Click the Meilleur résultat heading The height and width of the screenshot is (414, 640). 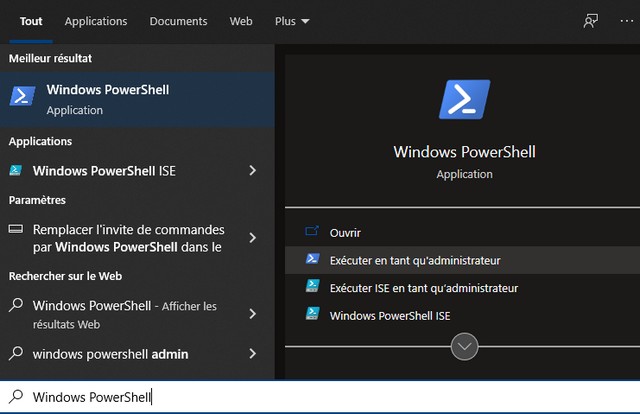(50, 58)
